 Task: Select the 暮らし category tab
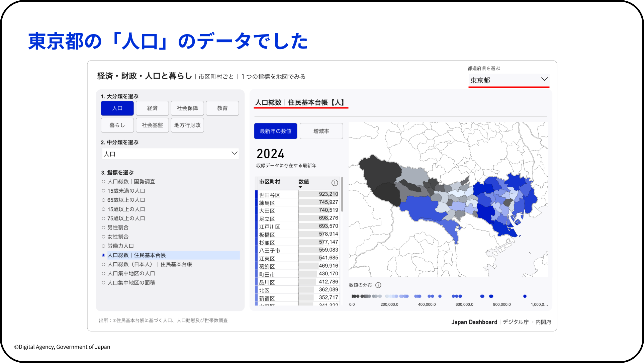pos(117,125)
